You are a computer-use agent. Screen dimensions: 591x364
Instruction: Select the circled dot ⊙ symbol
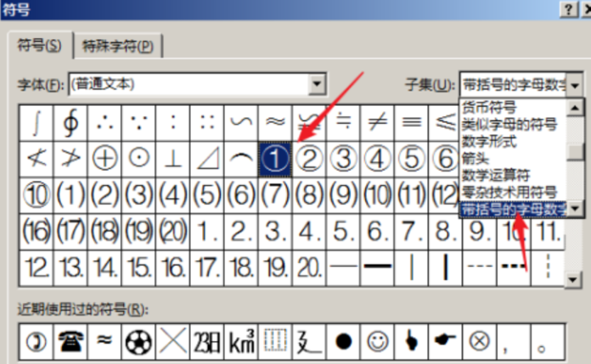tap(138, 158)
